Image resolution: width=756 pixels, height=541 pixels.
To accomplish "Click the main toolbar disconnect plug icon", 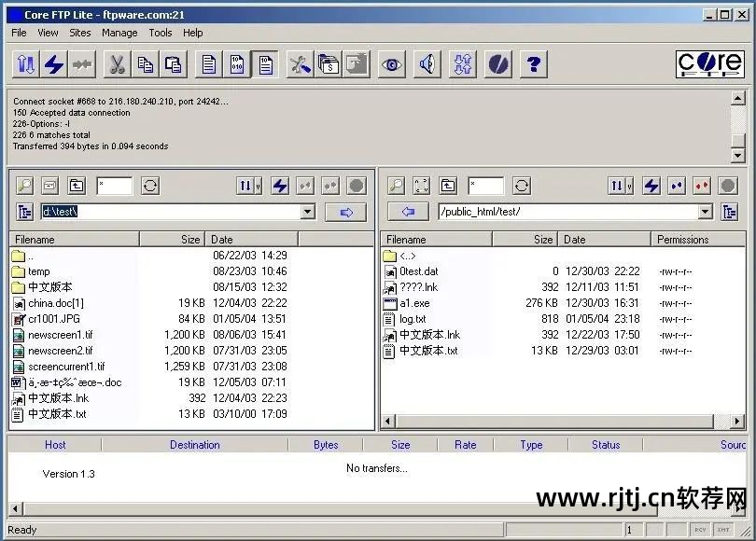I will pos(82,64).
